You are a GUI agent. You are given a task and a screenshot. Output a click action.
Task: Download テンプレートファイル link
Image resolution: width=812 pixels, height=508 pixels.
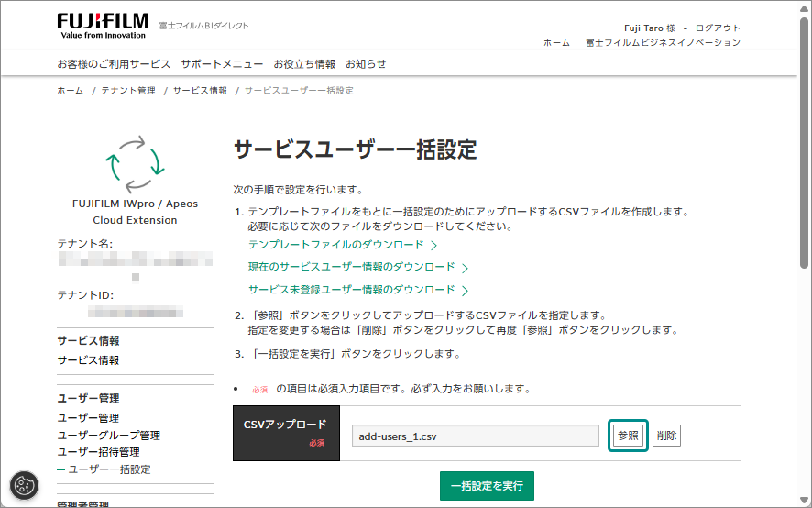(x=336, y=245)
